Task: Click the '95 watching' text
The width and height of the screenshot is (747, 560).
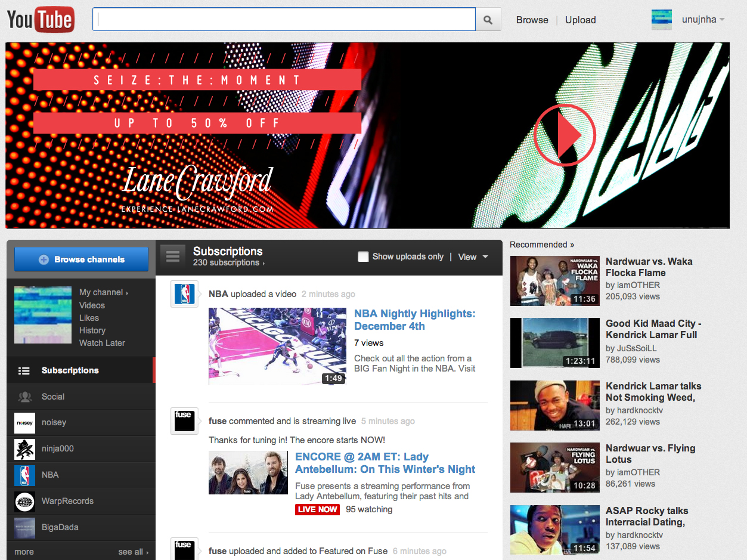Action: pos(369,509)
